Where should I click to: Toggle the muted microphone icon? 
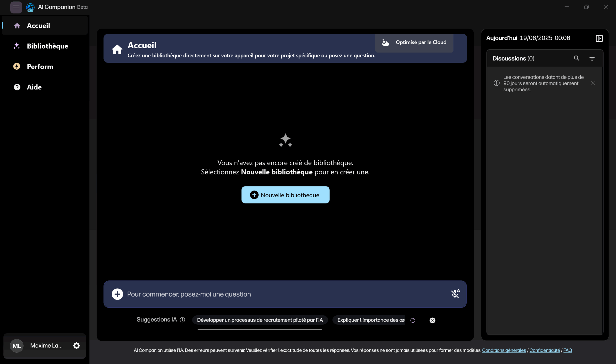click(455, 294)
